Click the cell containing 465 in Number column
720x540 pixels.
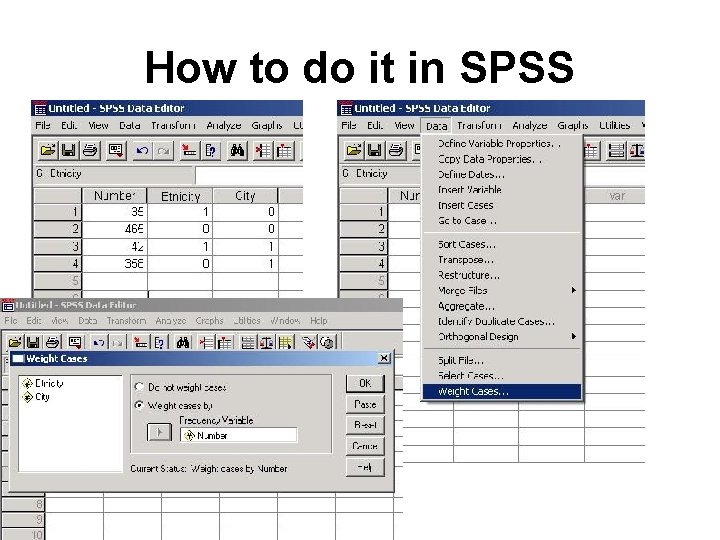coord(114,229)
